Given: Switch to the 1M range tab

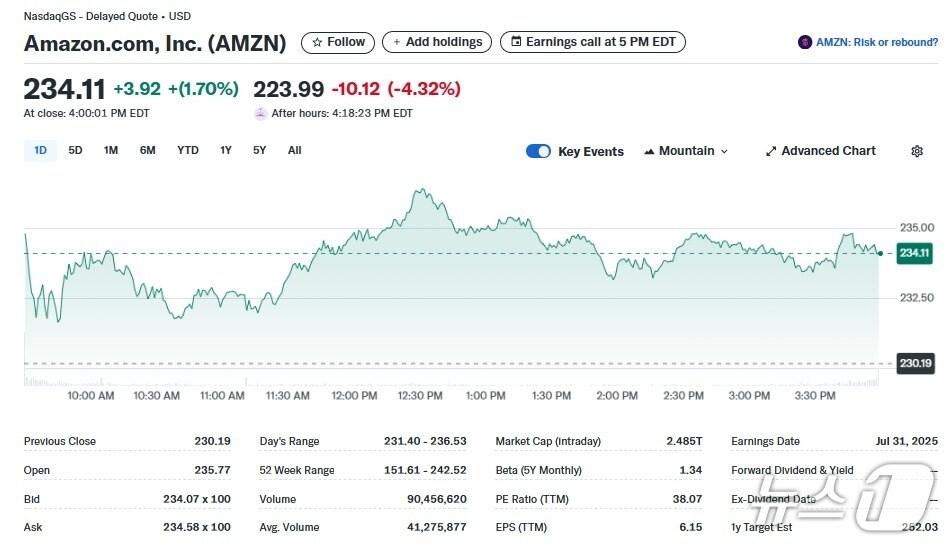Looking at the screenshot, I should (111, 150).
